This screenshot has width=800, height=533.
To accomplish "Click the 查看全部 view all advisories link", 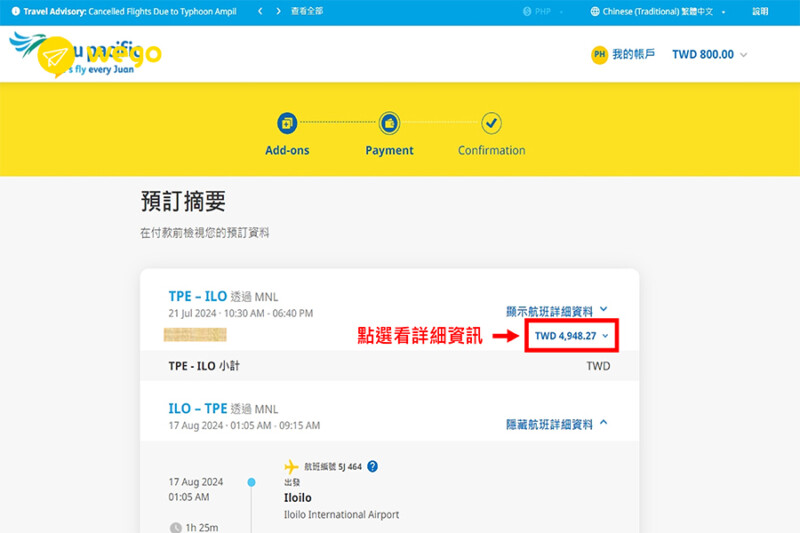I will pos(307,12).
